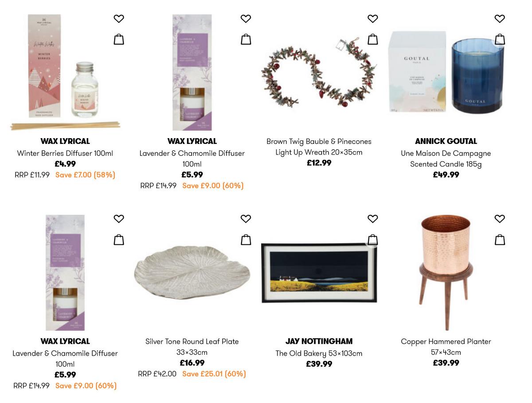Favorite the Copper Hammered Planter
Image resolution: width=532 pixels, height=403 pixels.
tap(499, 219)
